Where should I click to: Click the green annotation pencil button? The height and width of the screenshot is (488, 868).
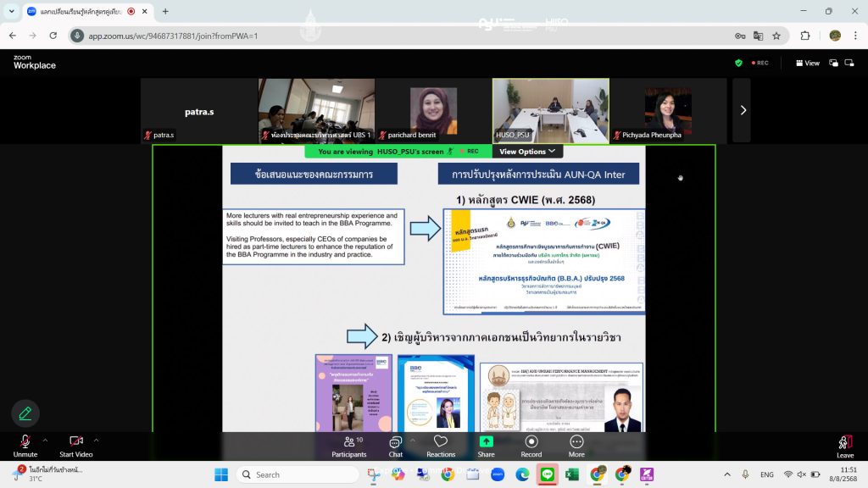click(25, 413)
